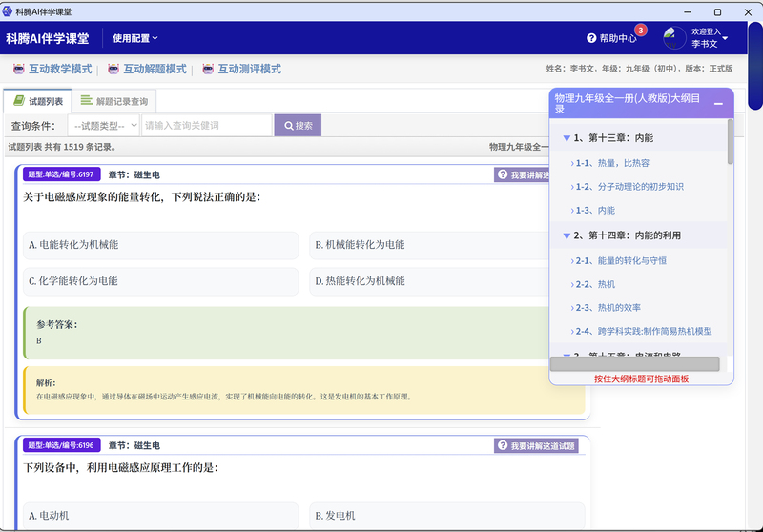Click the 互动解题模式 robot icon
Image resolution: width=763 pixels, height=532 pixels.
coord(113,70)
